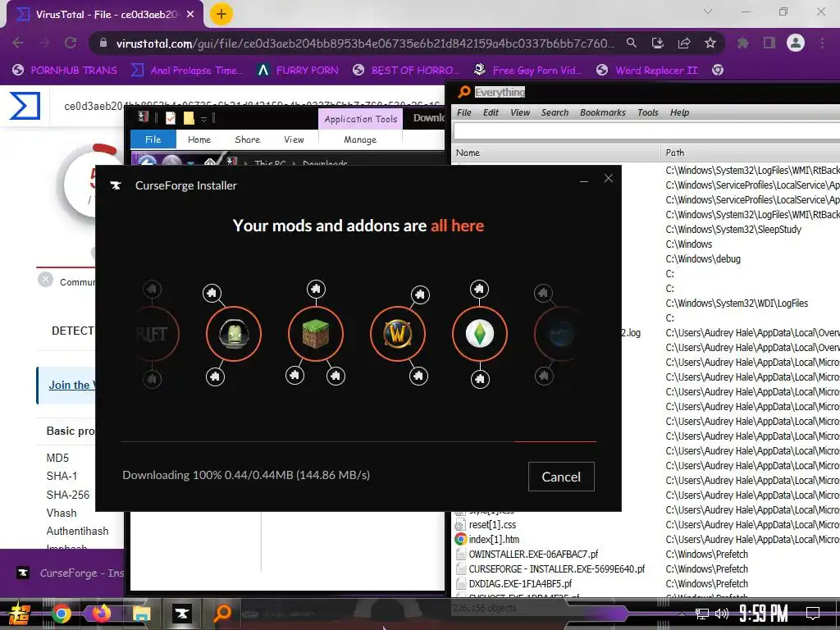Select the World of Warcraft icon
The width and height of the screenshot is (840, 630).
[398, 335]
